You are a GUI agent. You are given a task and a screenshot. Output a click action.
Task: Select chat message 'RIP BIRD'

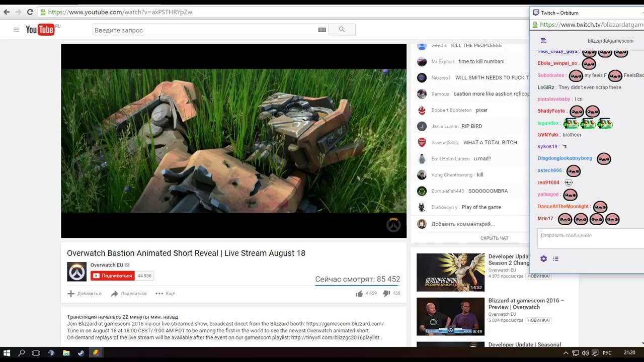[471, 126]
